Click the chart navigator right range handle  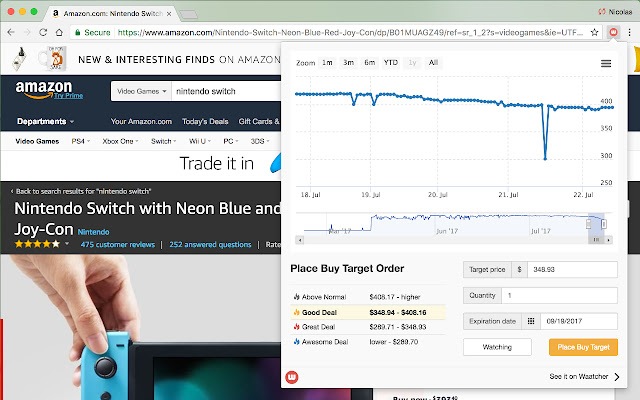coord(604,224)
